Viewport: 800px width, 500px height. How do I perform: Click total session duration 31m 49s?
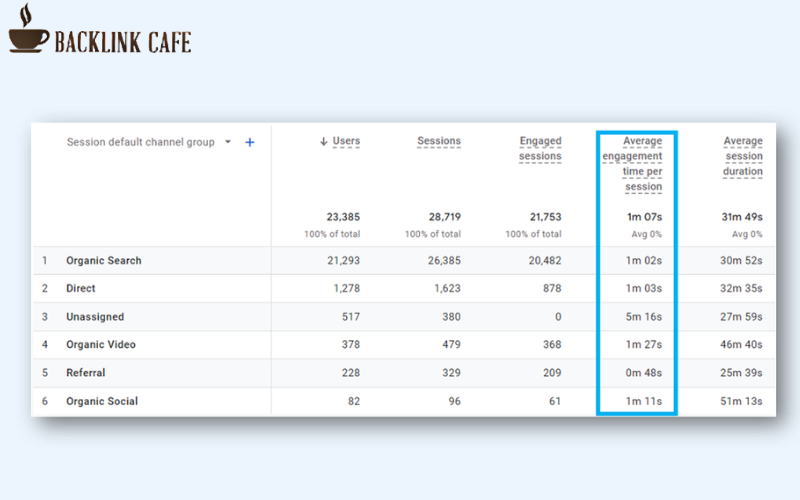[742, 217]
